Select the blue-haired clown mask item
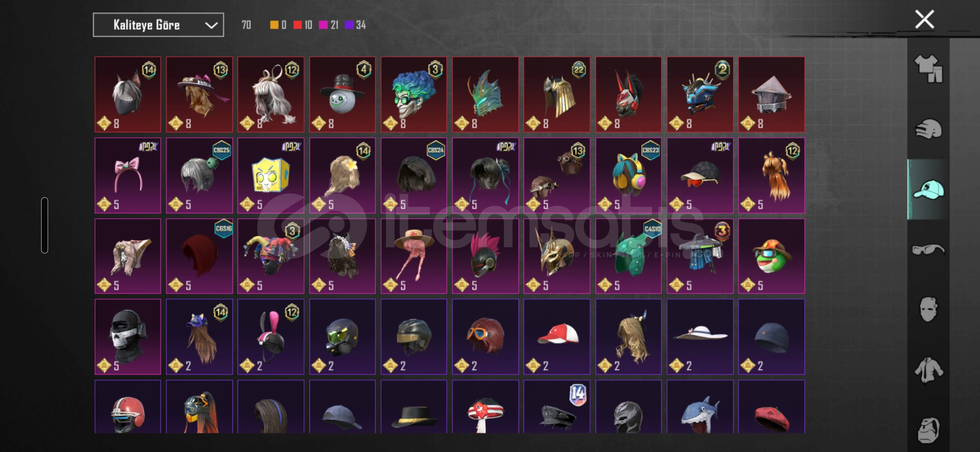 (414, 95)
